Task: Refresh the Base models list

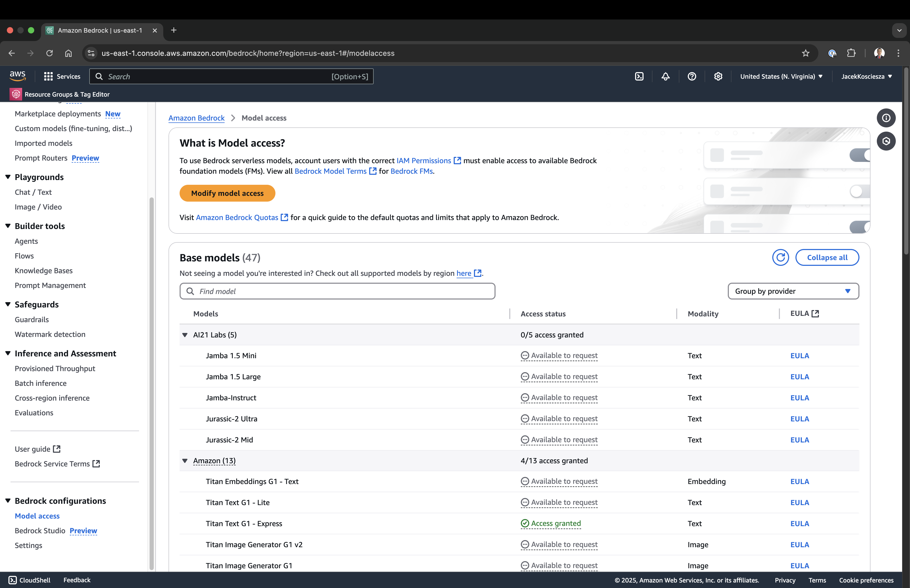Action: click(780, 257)
